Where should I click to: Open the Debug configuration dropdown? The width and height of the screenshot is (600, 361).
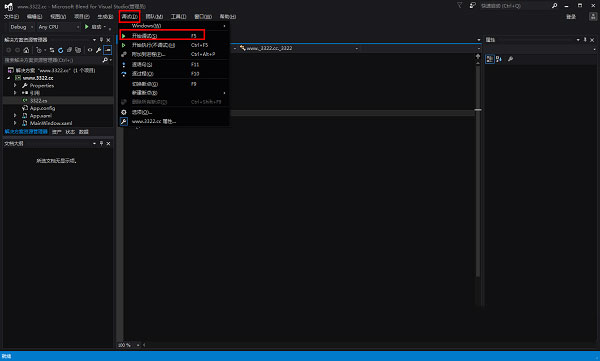(21, 27)
